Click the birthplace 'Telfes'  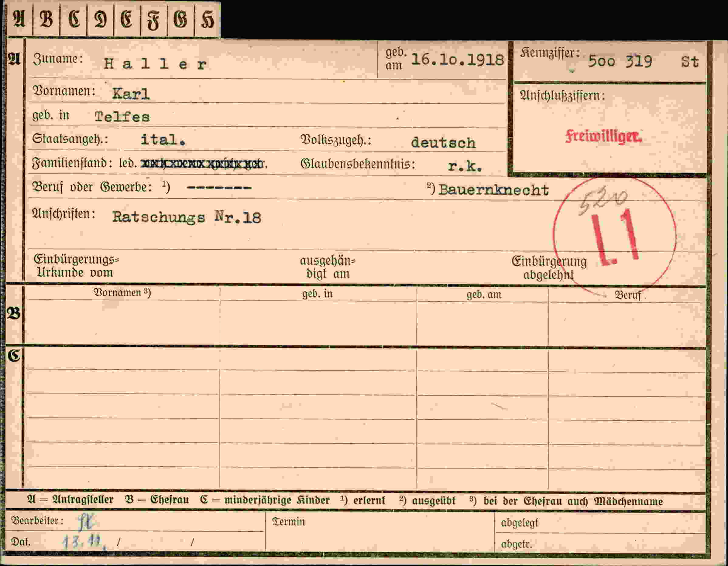point(122,117)
